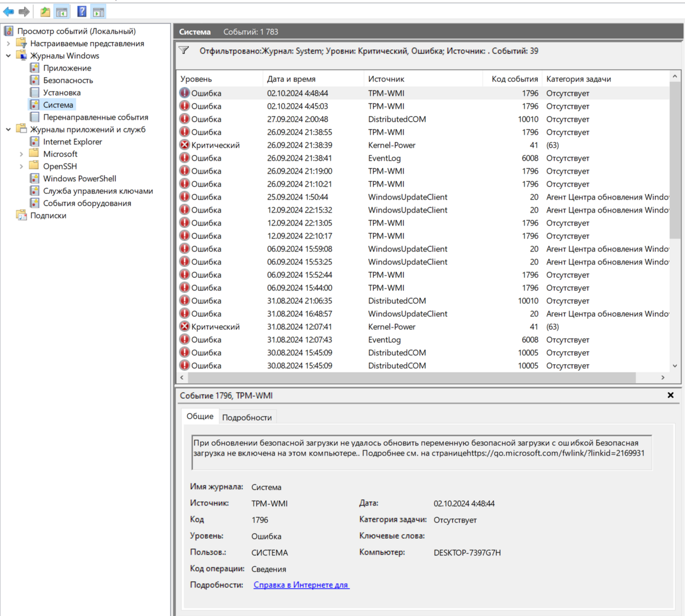Image resolution: width=685 pixels, height=616 pixels.
Task: Expand the Настраиваемые представления node
Action: [x=8, y=44]
